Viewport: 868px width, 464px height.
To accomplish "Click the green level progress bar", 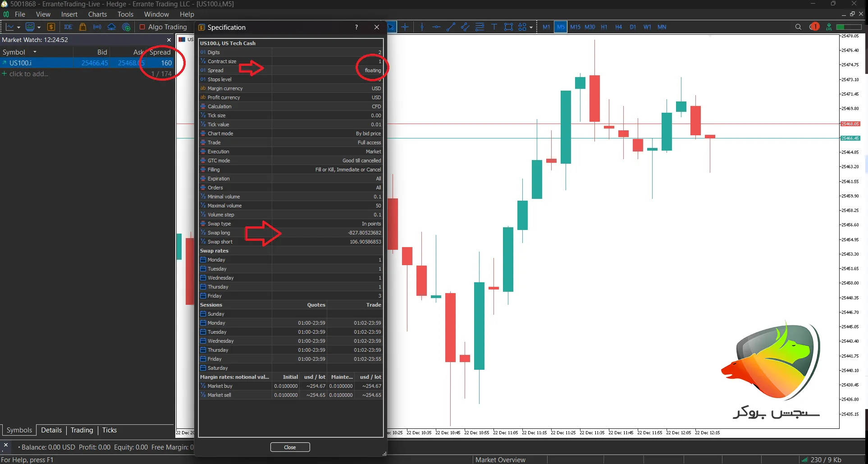I will [x=849, y=27].
